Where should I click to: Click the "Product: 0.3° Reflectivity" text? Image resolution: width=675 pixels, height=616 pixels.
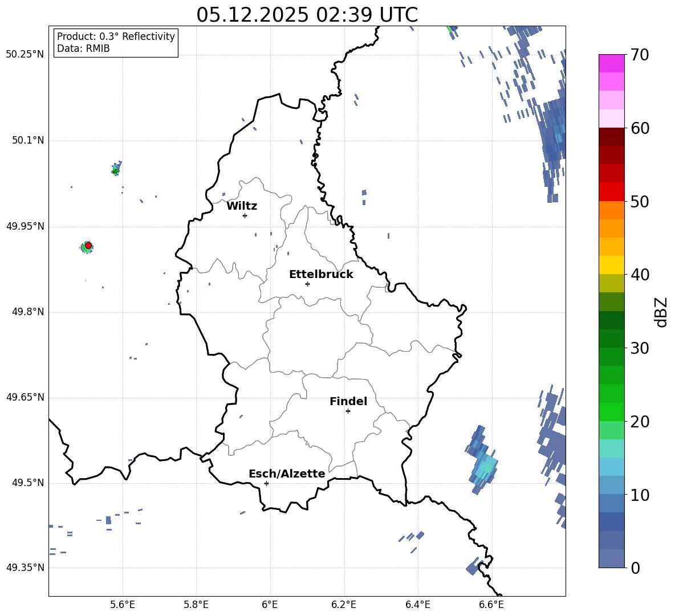coord(116,36)
